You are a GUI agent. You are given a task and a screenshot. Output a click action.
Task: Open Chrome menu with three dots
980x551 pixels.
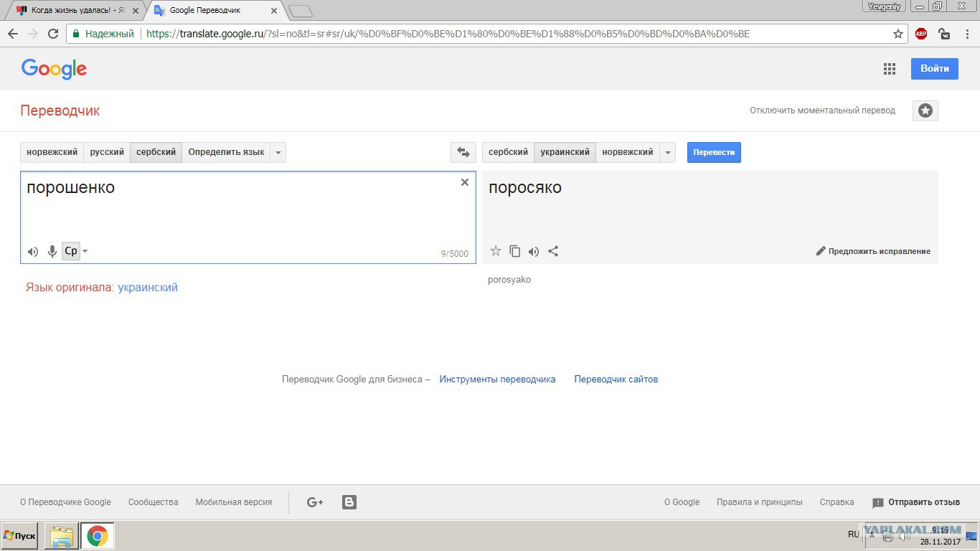coord(967,34)
